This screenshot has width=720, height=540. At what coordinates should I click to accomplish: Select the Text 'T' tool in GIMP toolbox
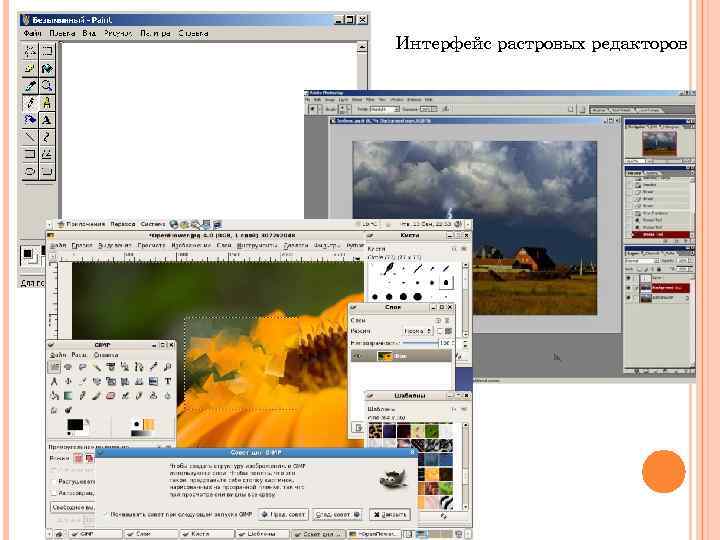point(168,381)
